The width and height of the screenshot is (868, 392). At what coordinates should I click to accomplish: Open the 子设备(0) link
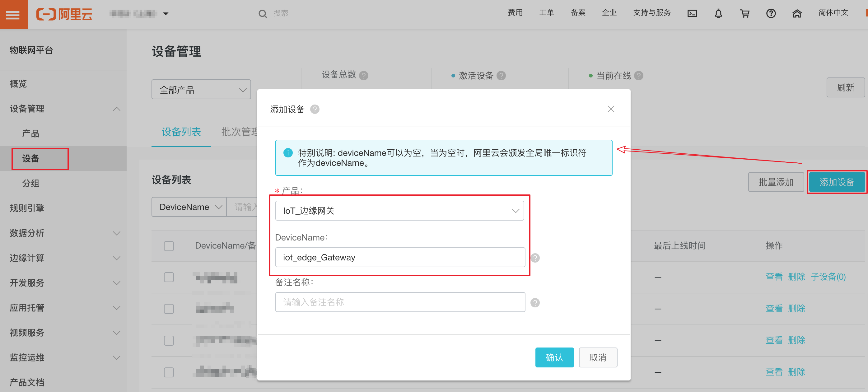click(828, 277)
